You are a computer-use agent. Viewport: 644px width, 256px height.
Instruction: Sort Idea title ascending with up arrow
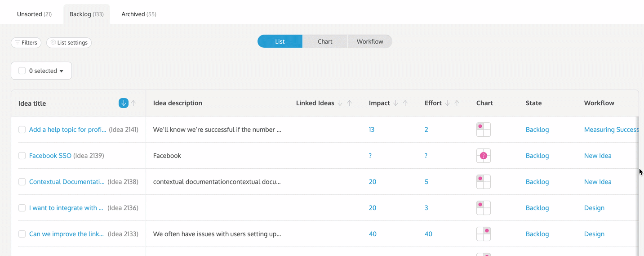[133, 103]
